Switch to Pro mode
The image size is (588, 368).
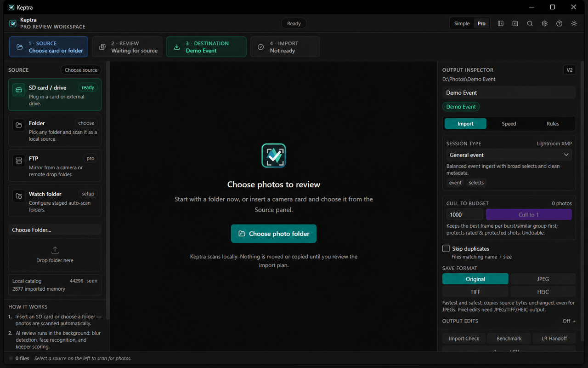481,23
